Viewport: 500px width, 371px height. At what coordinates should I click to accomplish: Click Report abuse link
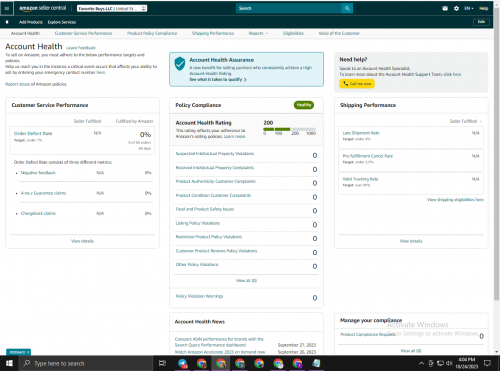pos(17,84)
